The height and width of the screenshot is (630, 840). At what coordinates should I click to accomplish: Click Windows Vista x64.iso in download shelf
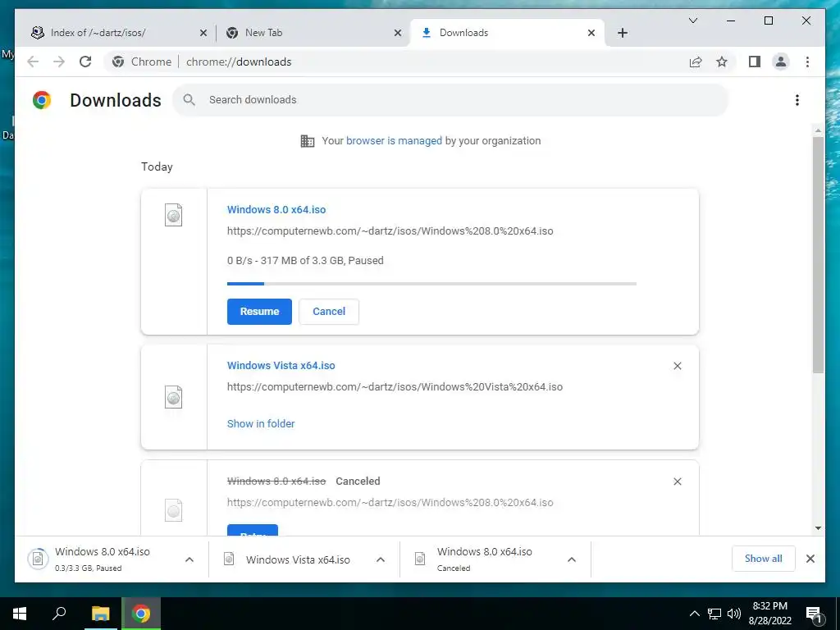(291, 559)
